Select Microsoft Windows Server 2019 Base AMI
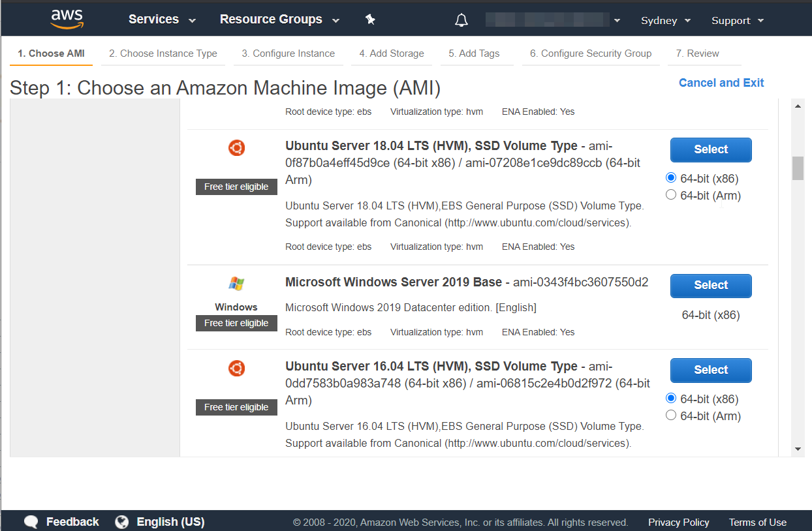 (x=711, y=285)
